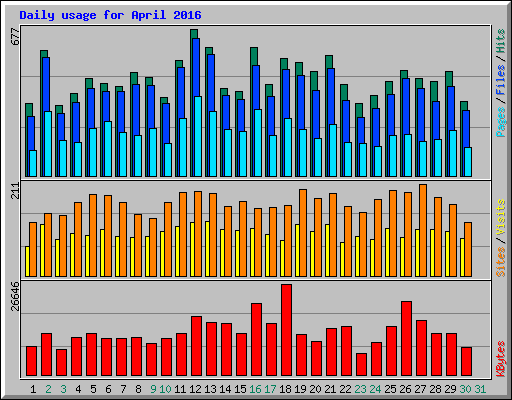This screenshot has width=512, height=400.
Task: Click the orange Sites bar for day 30
Action: 468,249
